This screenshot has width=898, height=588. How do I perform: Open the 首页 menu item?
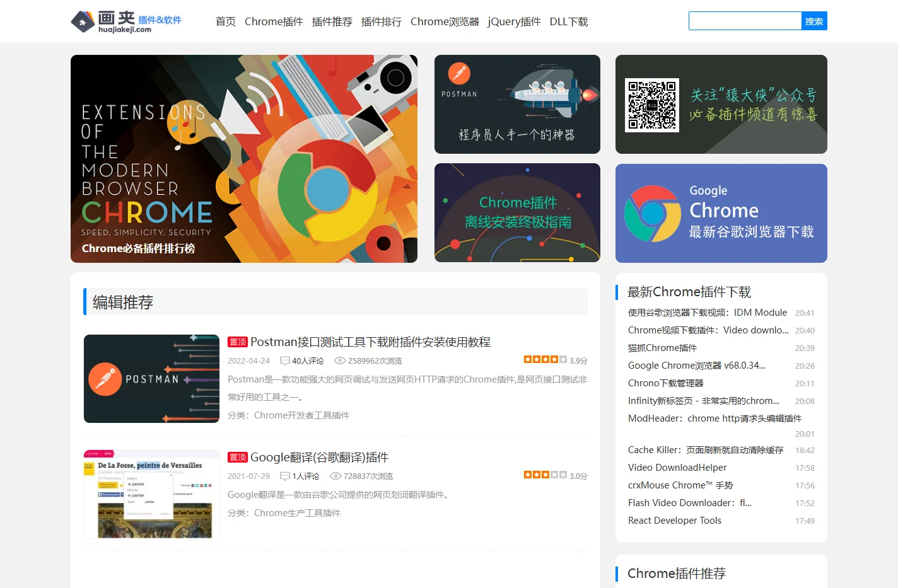[226, 21]
